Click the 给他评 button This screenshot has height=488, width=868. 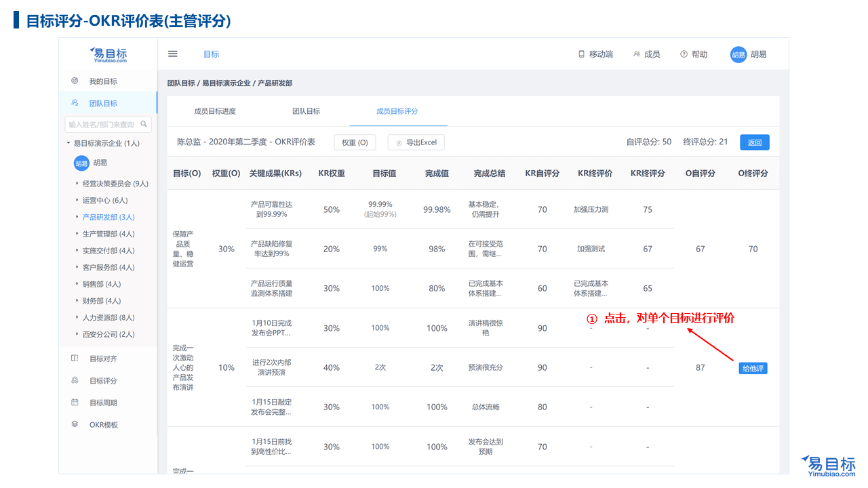tap(753, 368)
